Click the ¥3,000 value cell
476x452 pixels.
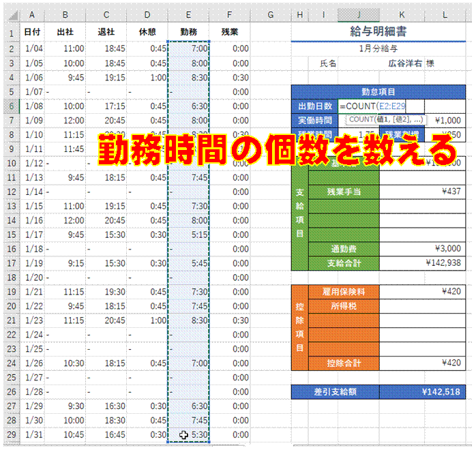tap(423, 249)
